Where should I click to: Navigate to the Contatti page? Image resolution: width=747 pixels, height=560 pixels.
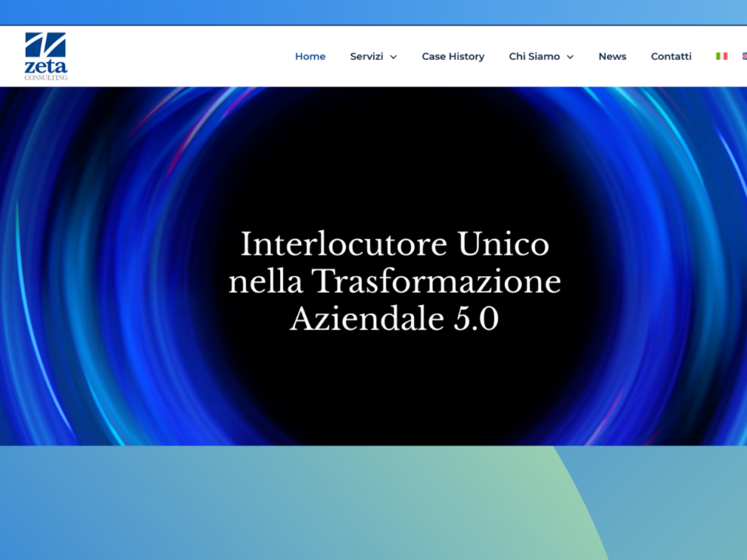[x=671, y=56]
